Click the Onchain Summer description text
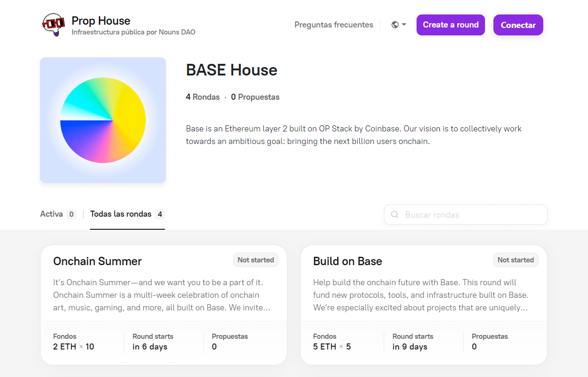Viewport: 588px width, 377px height. click(x=163, y=295)
